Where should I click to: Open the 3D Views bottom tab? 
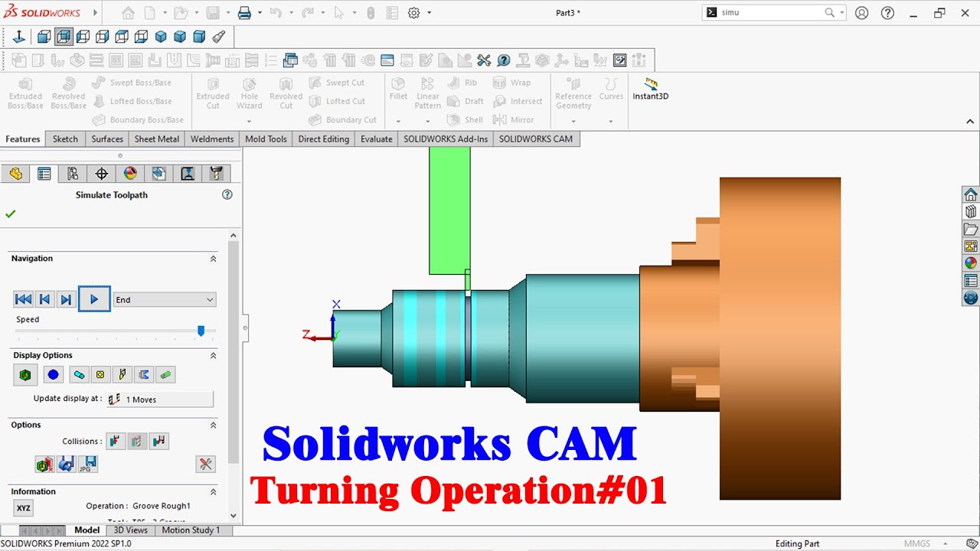[131, 530]
